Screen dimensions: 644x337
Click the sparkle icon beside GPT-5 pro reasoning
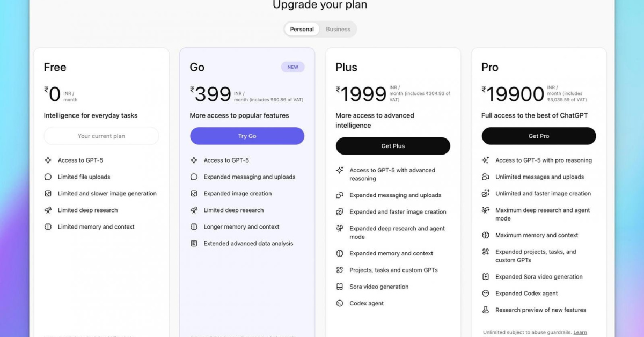pyautogui.click(x=486, y=160)
